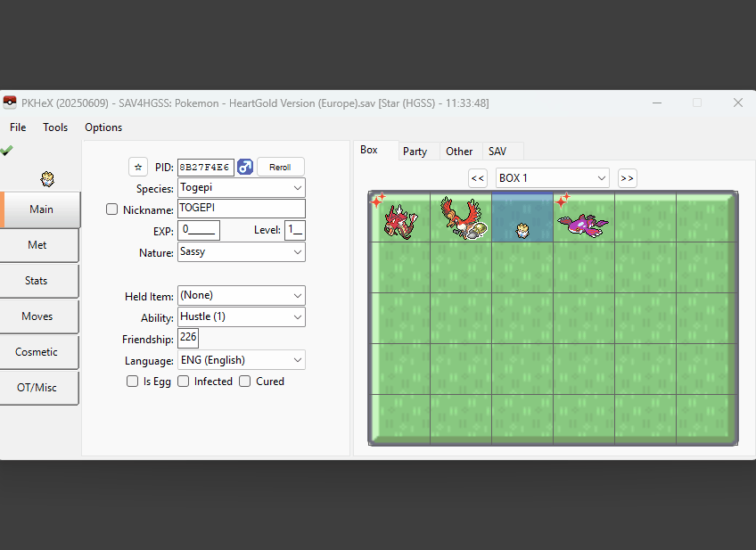
Task: Open the Language dropdown showing ENG
Action: tap(241, 360)
